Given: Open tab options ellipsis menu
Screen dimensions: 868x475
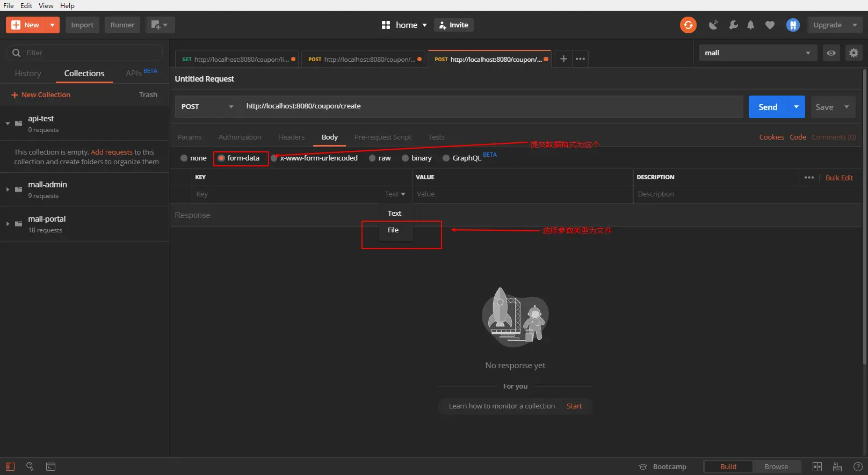Looking at the screenshot, I should coord(580,59).
